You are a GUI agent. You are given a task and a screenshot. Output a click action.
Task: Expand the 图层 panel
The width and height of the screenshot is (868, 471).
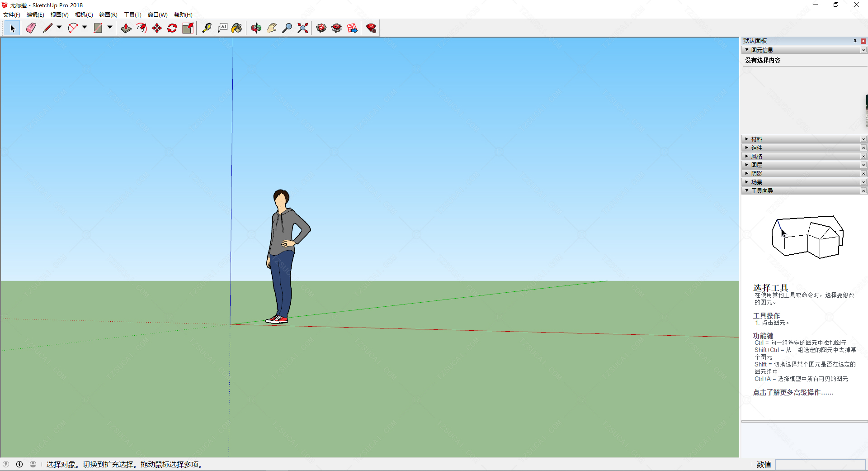click(747, 165)
